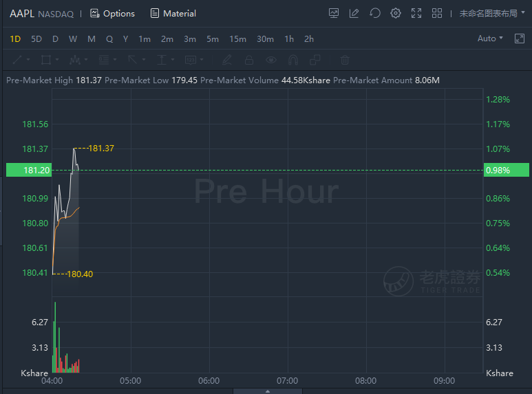Screen dimensions: 532x394
Task: Select the 1D timeframe tab
Action: [15, 39]
